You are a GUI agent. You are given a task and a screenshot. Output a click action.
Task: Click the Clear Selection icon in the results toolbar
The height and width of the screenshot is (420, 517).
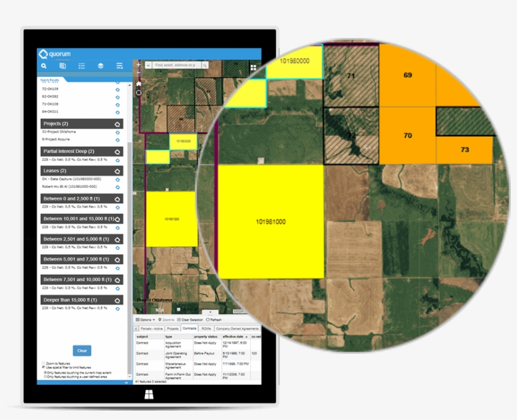(179, 320)
